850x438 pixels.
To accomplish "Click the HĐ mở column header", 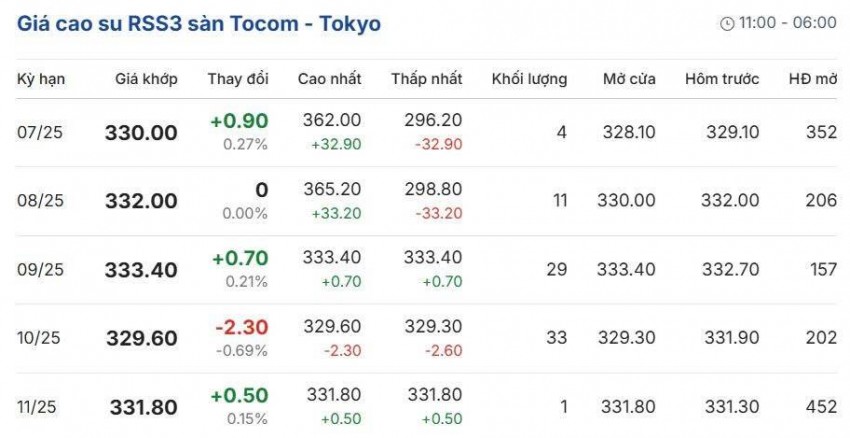I will click(x=812, y=79).
